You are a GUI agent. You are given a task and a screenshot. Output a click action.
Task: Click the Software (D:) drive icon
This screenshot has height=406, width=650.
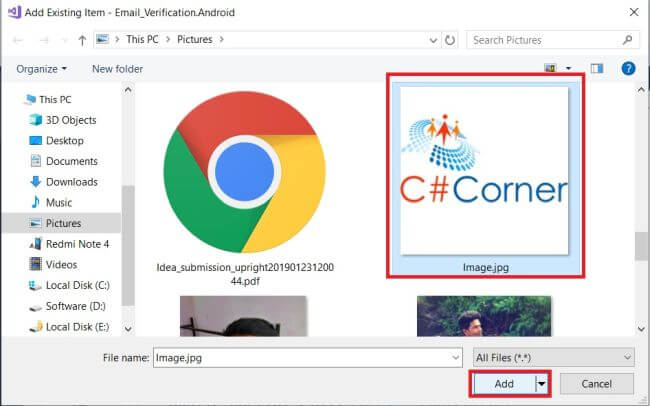36,307
